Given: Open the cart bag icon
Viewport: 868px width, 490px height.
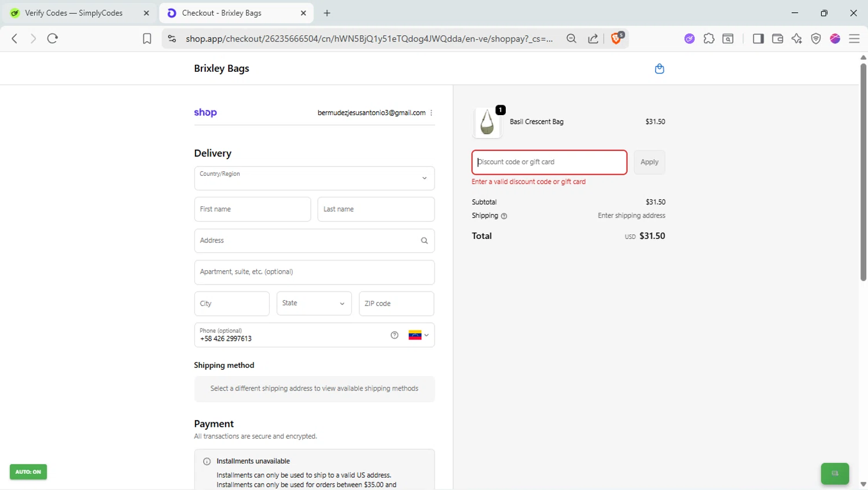Looking at the screenshot, I should point(659,69).
